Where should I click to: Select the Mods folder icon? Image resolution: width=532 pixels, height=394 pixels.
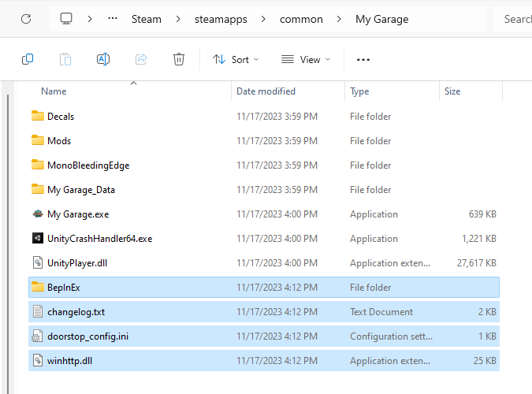point(38,140)
